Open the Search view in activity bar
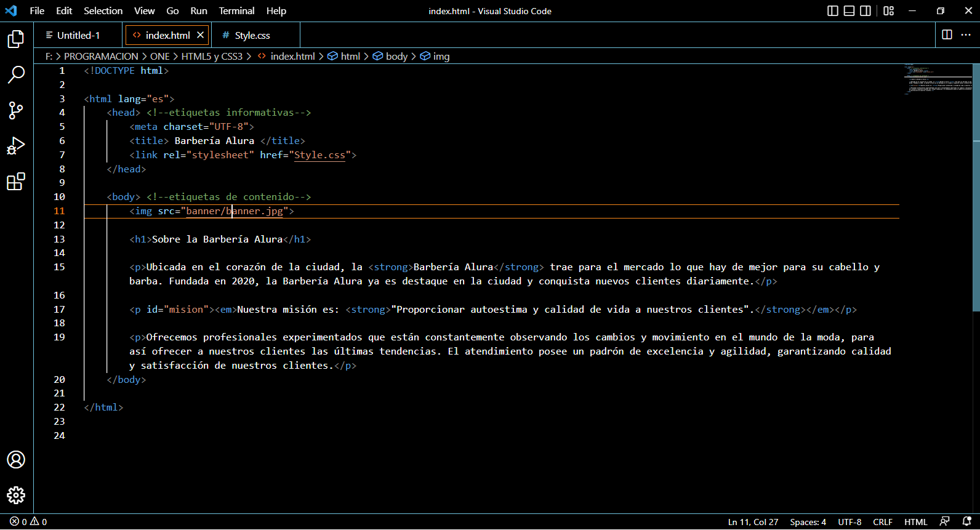Viewport: 980px width, 530px height. pos(16,75)
